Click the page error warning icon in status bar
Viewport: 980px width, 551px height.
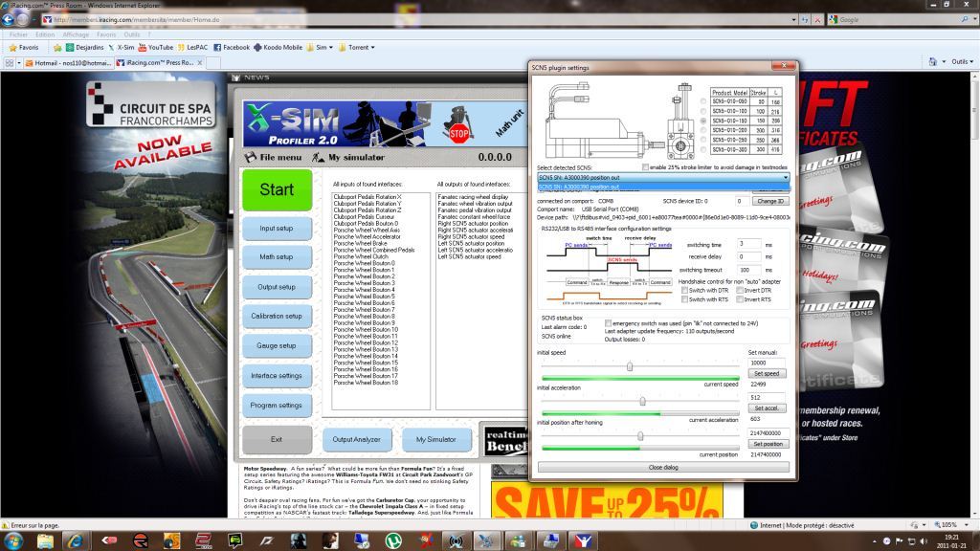pos(6,525)
